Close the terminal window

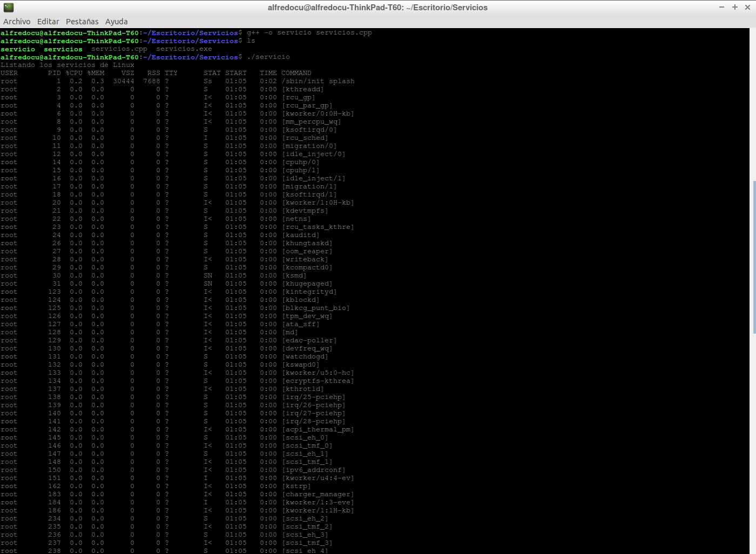tap(747, 7)
